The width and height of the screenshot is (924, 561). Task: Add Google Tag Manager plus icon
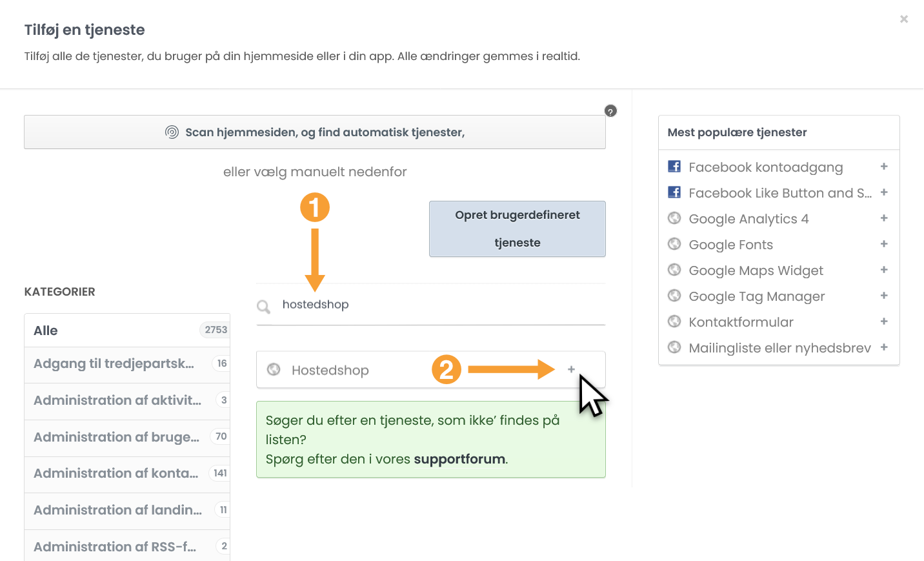(884, 296)
